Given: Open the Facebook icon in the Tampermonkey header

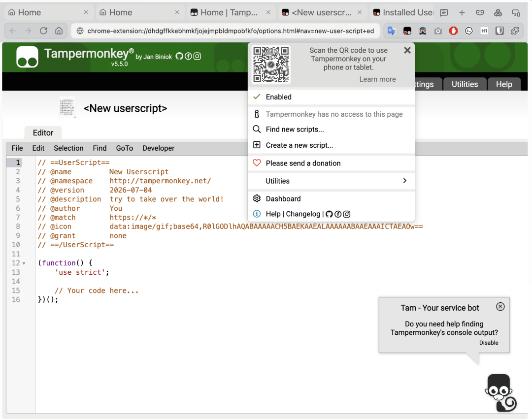Looking at the screenshot, I should click(x=188, y=56).
